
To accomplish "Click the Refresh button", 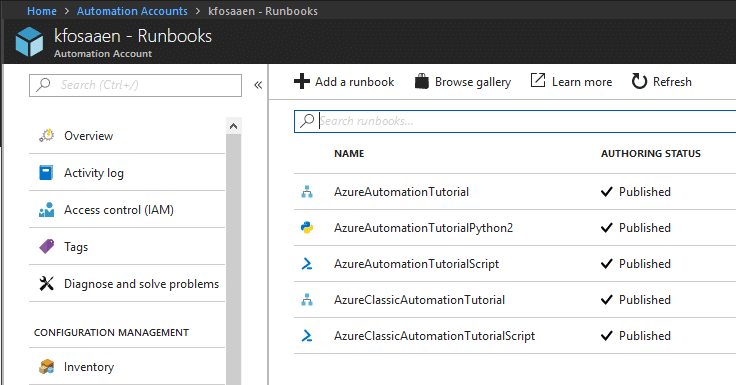I will click(x=661, y=82).
